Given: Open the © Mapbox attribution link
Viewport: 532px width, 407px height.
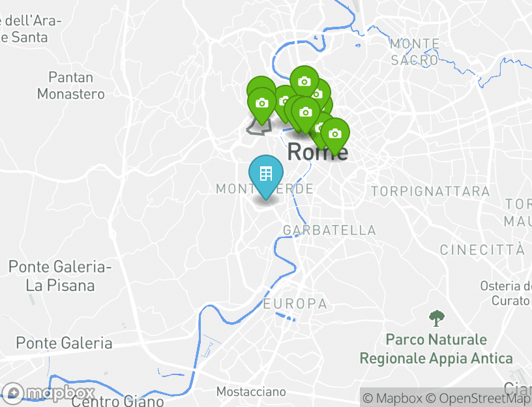Looking at the screenshot, I should point(392,398).
